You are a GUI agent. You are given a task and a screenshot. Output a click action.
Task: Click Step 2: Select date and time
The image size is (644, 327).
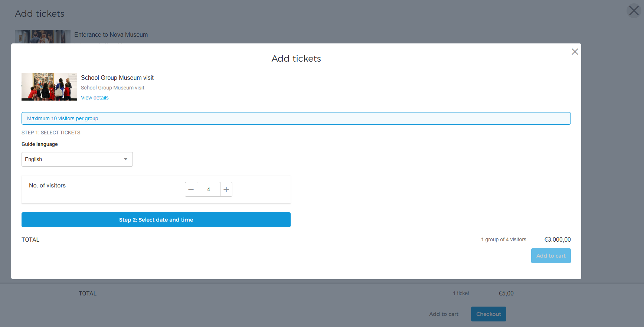pyautogui.click(x=156, y=220)
